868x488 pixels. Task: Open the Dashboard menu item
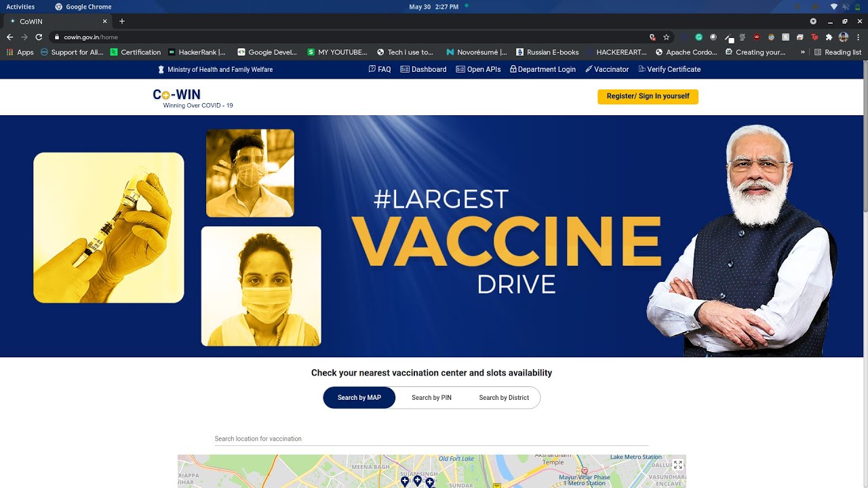click(423, 69)
